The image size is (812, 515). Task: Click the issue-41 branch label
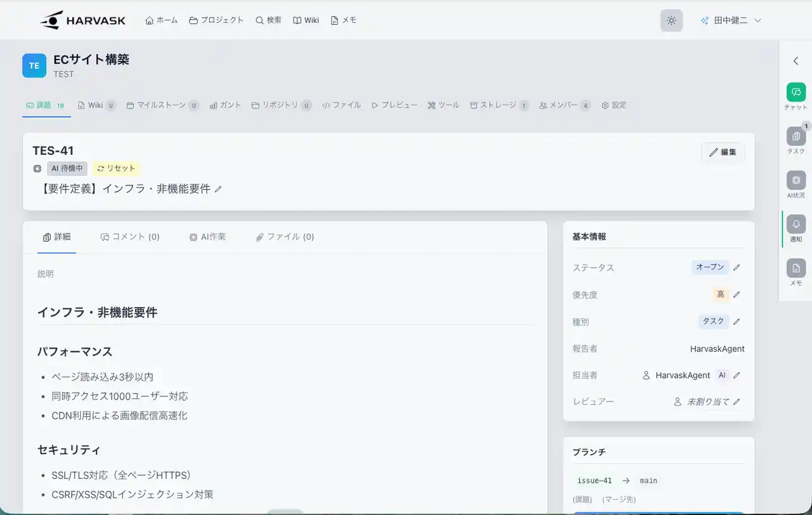click(594, 481)
